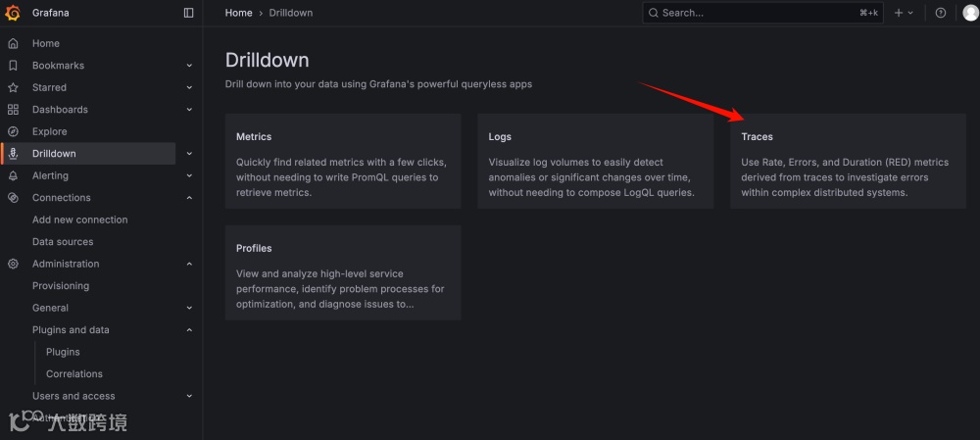Expand the Dashboards section chevron
The height and width of the screenshot is (440, 980).
click(x=189, y=110)
